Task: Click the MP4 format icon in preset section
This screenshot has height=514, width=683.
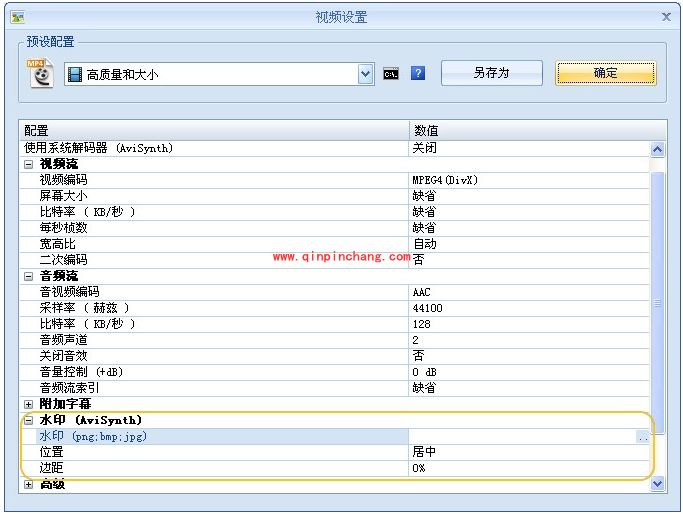Action: 41,74
